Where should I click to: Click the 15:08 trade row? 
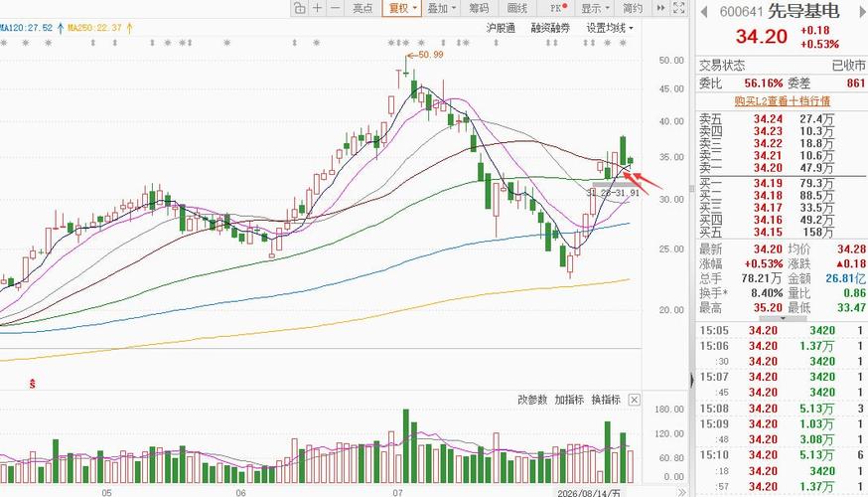[x=782, y=409]
